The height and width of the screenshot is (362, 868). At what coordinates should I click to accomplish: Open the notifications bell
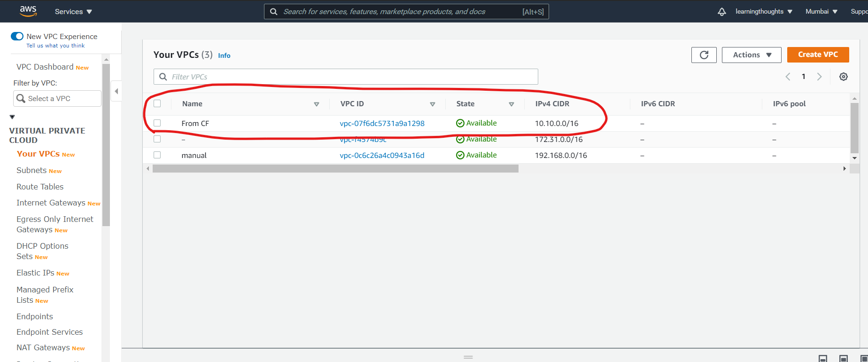click(722, 12)
